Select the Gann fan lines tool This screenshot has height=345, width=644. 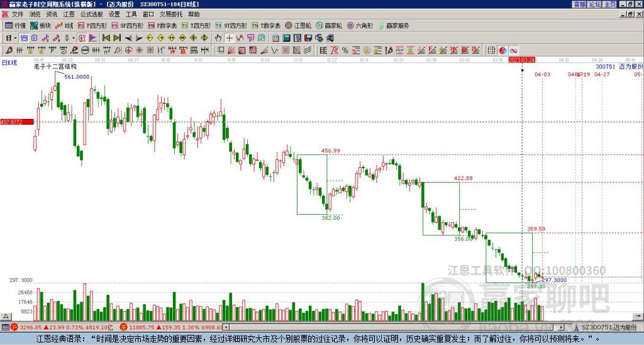tap(230, 50)
